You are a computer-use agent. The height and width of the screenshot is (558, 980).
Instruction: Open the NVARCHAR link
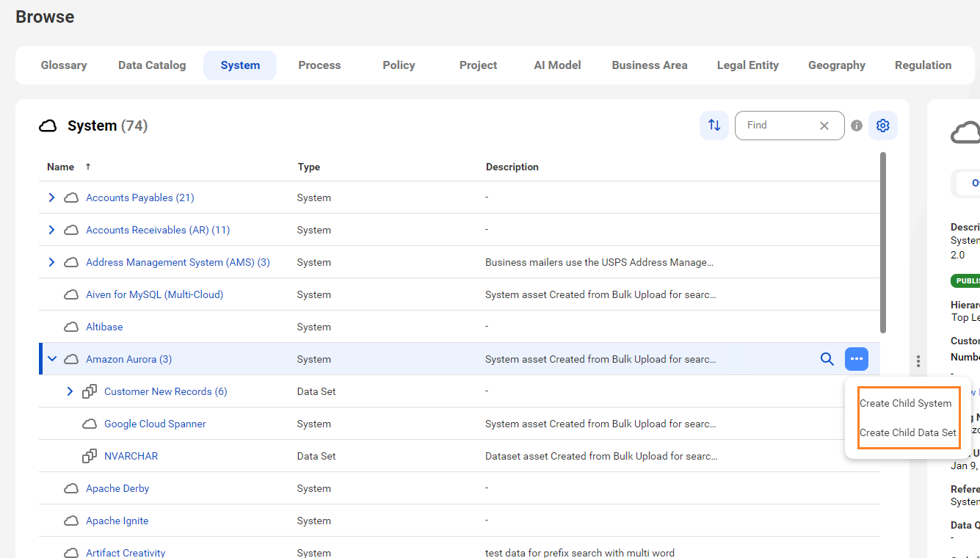pos(131,456)
